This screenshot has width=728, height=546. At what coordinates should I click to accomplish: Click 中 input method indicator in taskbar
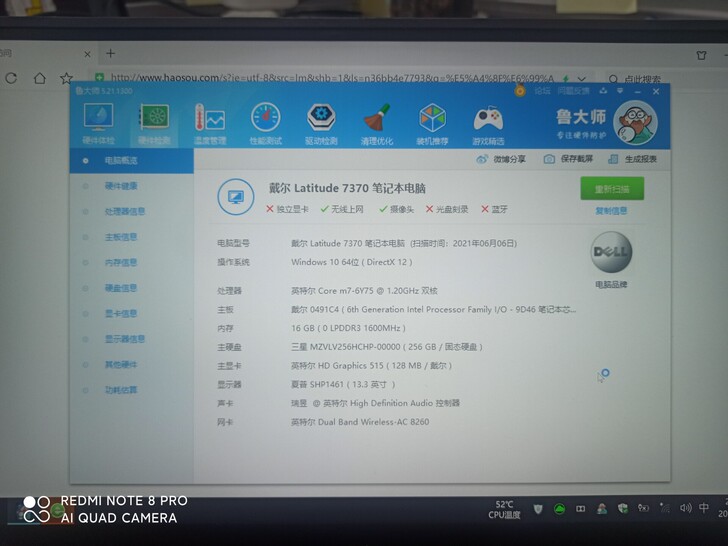704,507
